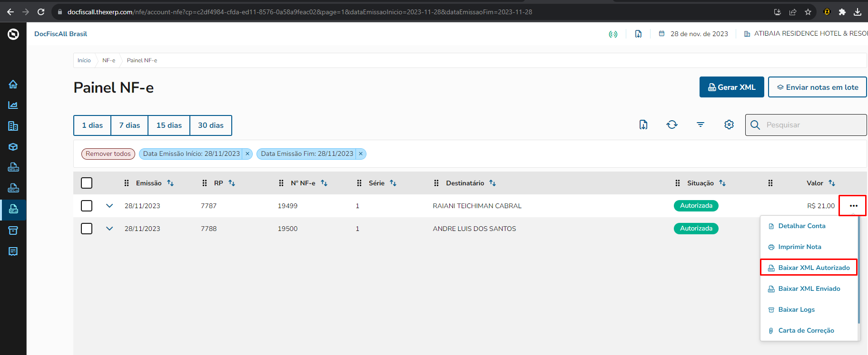Sort by Situação column arrows
Image resolution: width=868 pixels, height=355 pixels.
pos(722,183)
